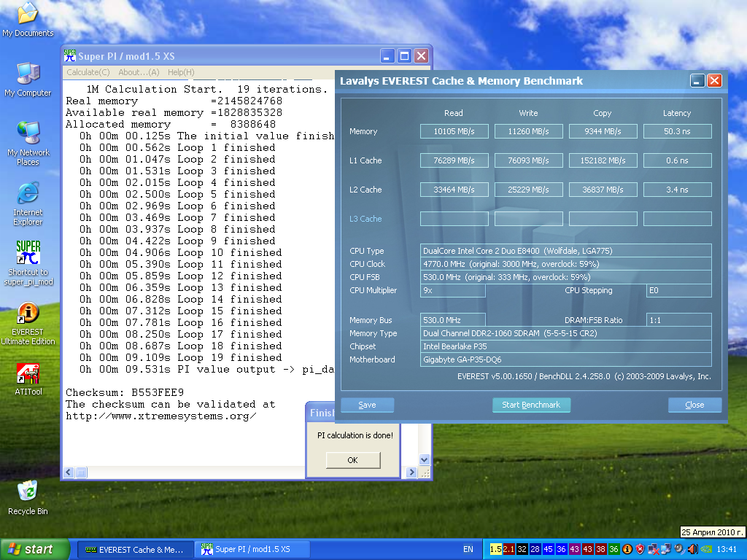The width and height of the screenshot is (747, 560).
Task: Switch to the EVEREST Cache & Me... taskbar button
Action: coord(135,550)
